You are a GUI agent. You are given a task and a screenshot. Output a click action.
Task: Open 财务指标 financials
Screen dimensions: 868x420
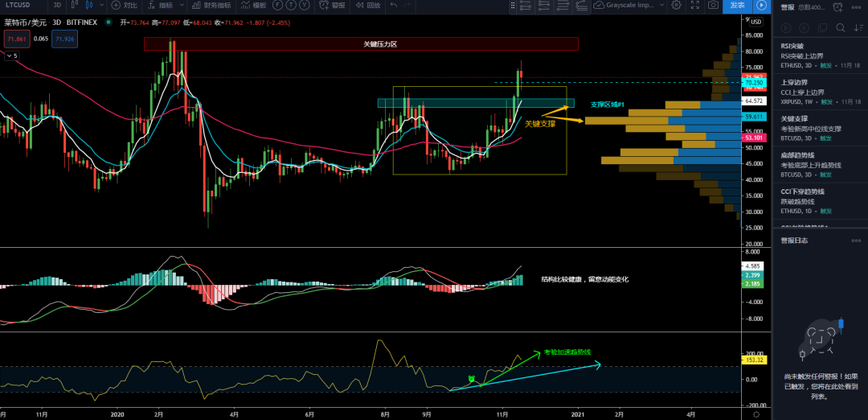pos(210,5)
